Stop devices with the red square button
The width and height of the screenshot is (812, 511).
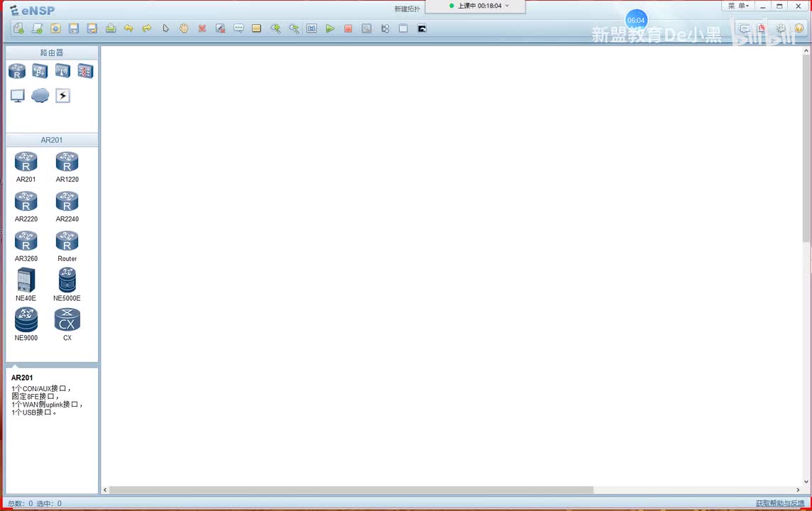[349, 28]
